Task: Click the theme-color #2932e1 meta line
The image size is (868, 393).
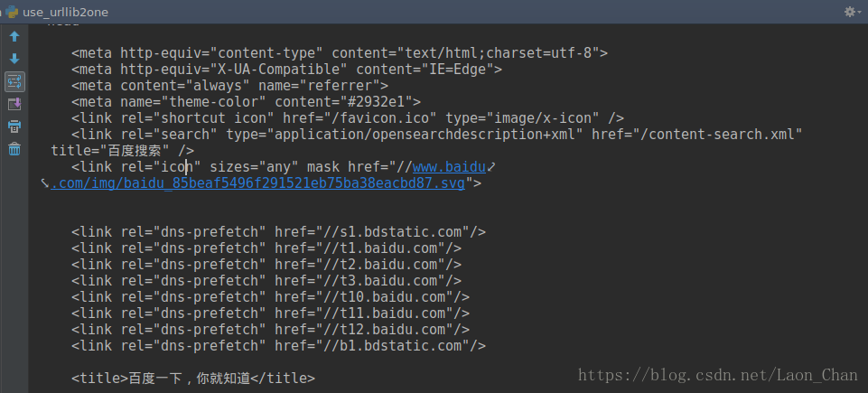Action: (x=246, y=102)
